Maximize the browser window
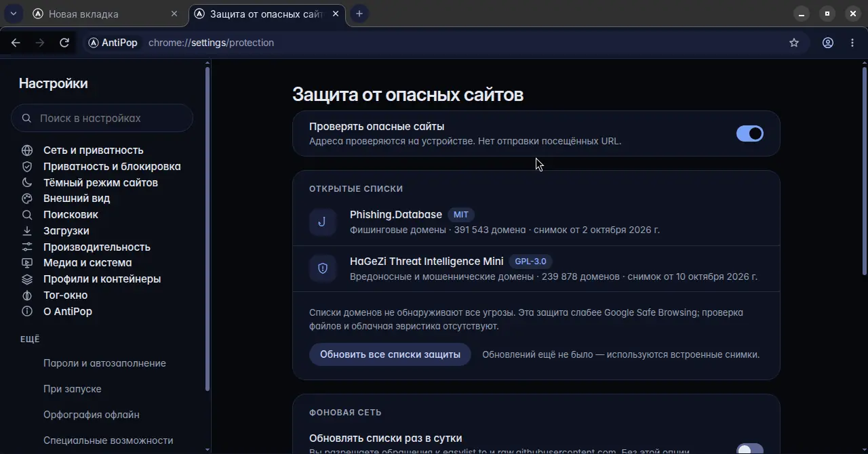 pos(827,14)
